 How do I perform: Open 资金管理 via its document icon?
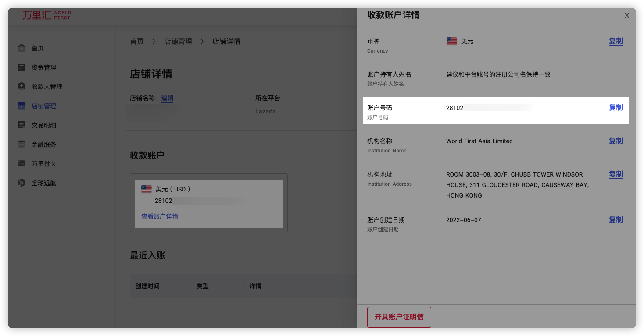click(x=21, y=67)
